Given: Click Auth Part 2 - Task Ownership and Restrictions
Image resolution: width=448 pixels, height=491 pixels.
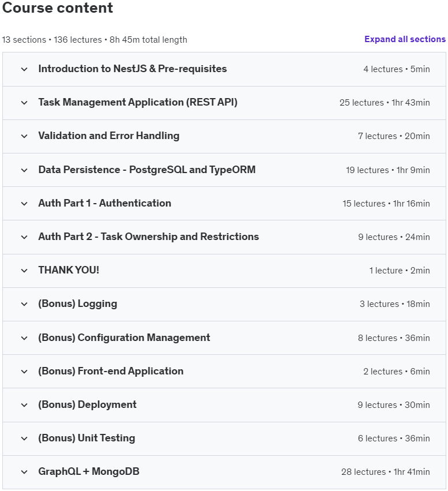Looking at the screenshot, I should tap(148, 237).
